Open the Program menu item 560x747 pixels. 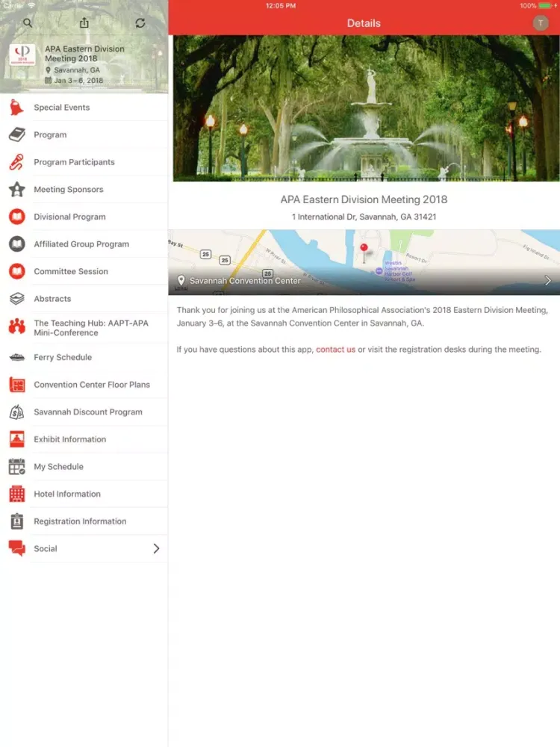84,134
